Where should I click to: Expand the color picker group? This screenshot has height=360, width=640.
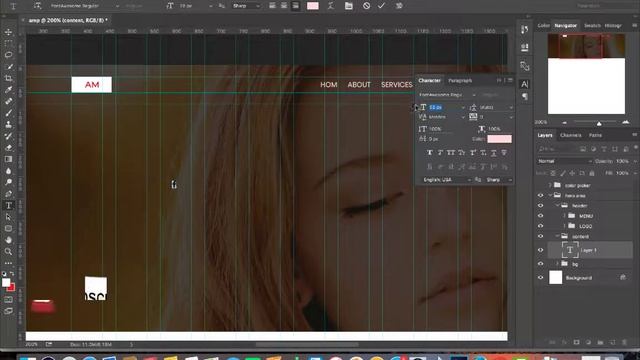(550, 185)
